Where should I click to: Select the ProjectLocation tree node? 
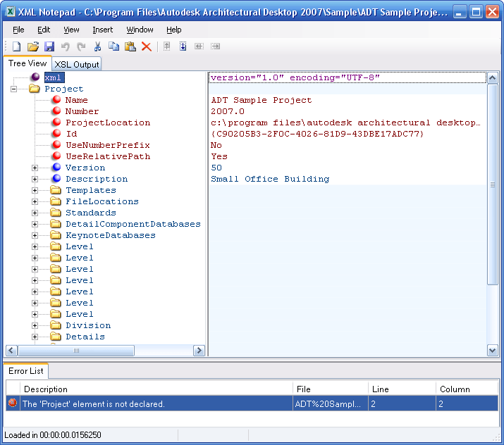click(108, 123)
